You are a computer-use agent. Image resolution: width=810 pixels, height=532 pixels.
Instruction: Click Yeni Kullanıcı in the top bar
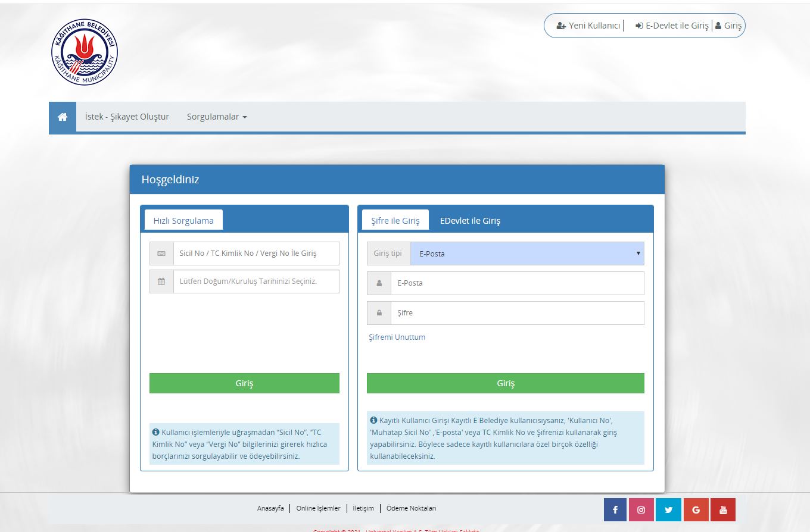pos(588,26)
